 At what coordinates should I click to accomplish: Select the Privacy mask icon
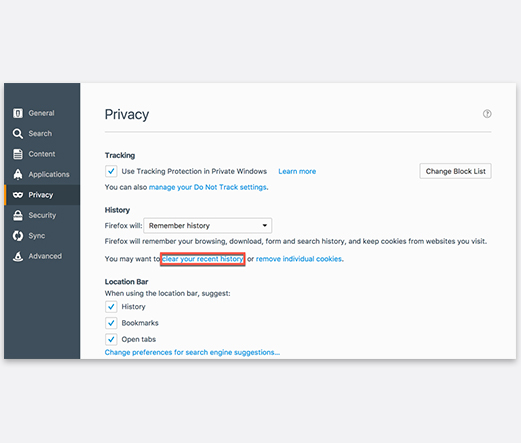click(18, 195)
